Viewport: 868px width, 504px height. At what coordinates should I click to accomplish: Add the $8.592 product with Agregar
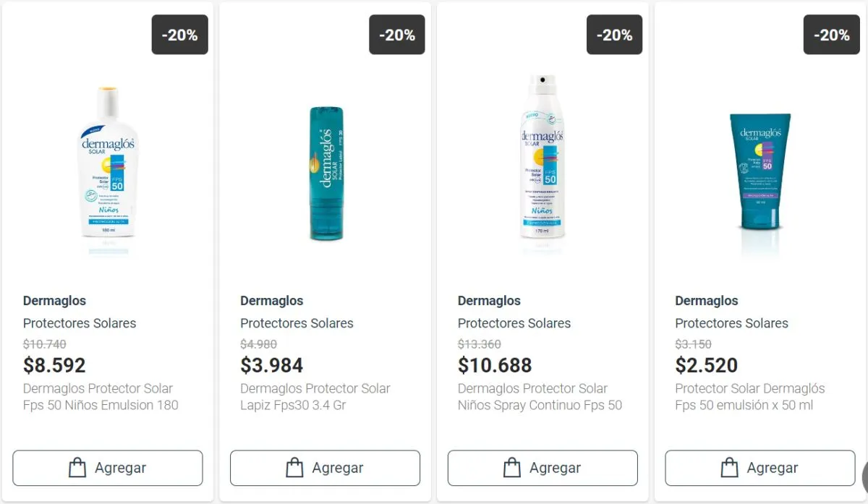tap(108, 468)
